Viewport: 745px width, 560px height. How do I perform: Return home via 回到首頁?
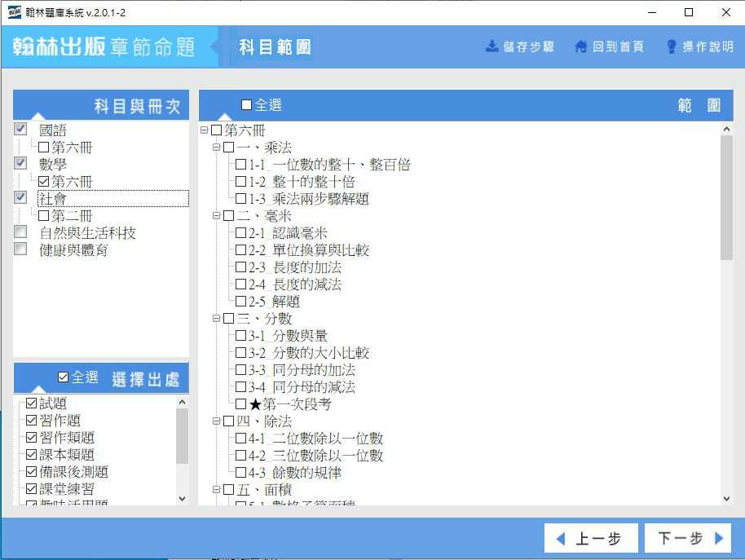click(x=610, y=46)
